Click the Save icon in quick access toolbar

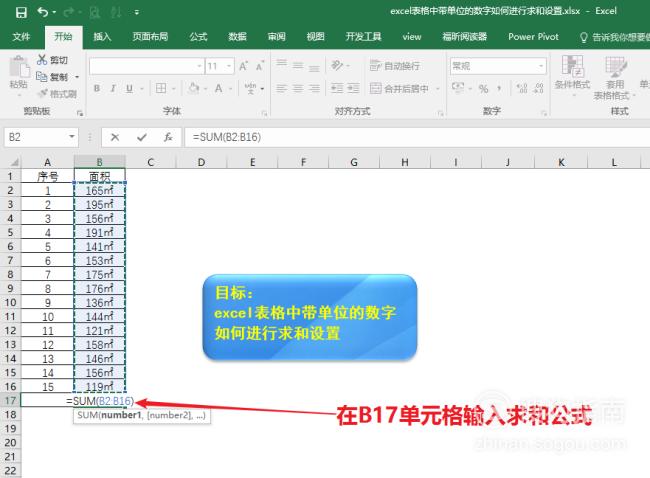click(x=21, y=12)
